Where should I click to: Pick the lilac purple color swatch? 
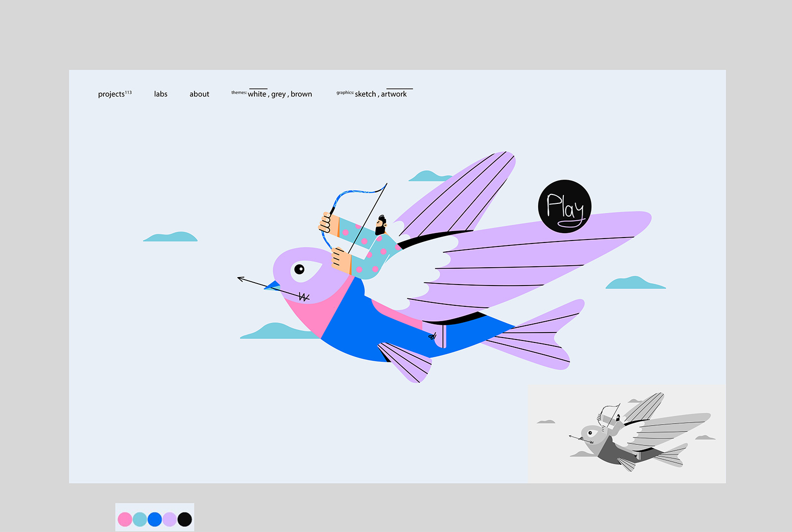pos(169,519)
